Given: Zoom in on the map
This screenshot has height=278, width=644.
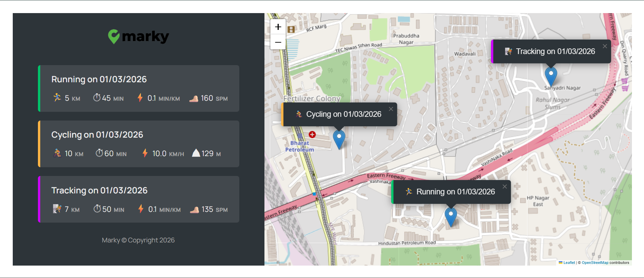Looking at the screenshot, I should (x=278, y=27).
